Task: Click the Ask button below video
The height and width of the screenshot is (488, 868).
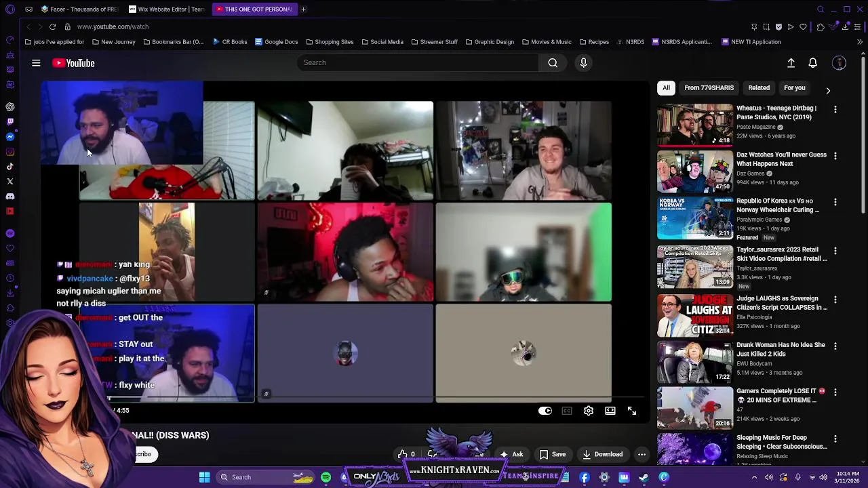Action: click(511, 454)
